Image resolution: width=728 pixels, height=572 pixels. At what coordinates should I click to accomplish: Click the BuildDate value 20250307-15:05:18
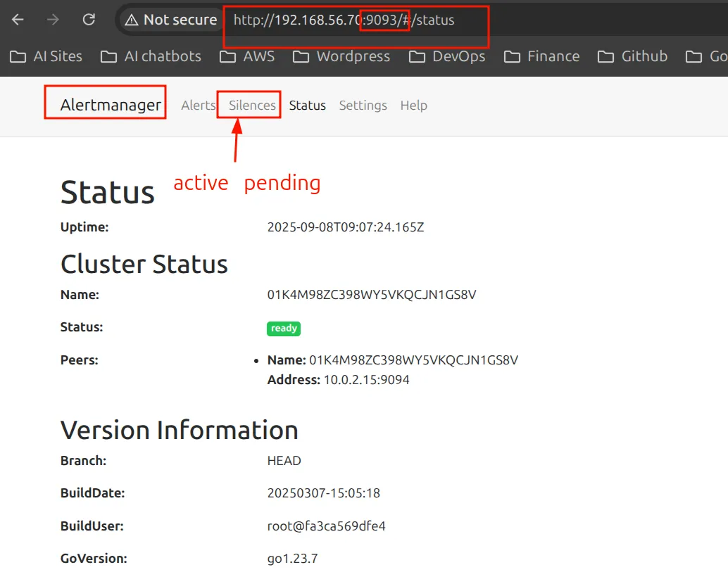coord(324,492)
